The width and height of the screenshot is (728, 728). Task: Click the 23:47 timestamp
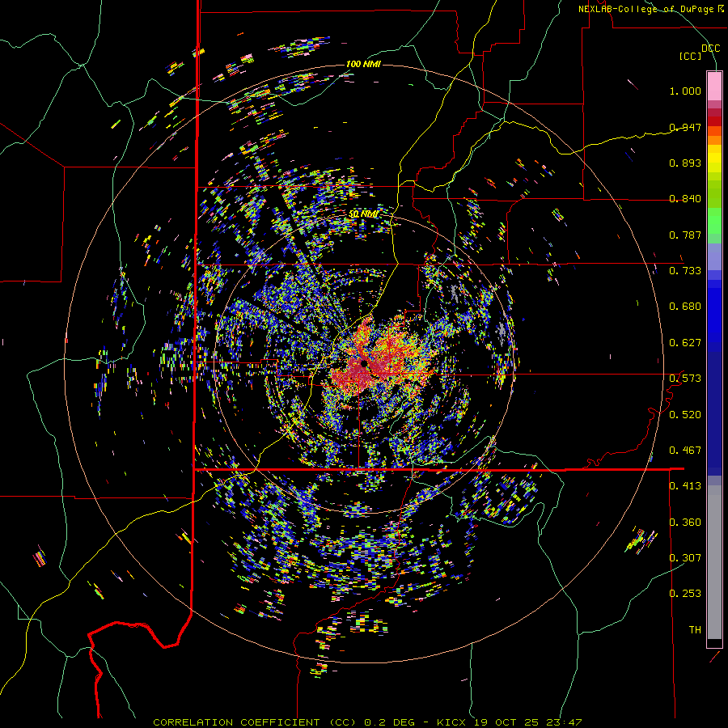(x=564, y=722)
